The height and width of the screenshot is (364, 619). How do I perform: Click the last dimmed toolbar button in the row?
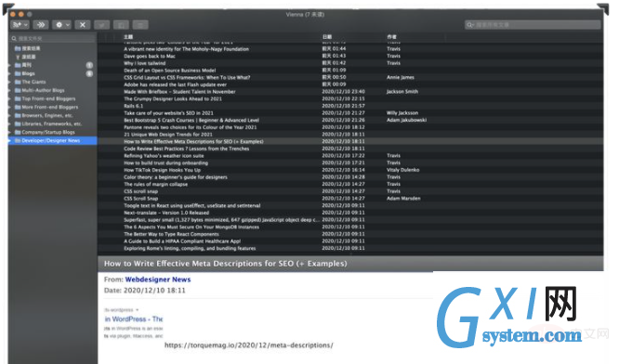coord(140,25)
